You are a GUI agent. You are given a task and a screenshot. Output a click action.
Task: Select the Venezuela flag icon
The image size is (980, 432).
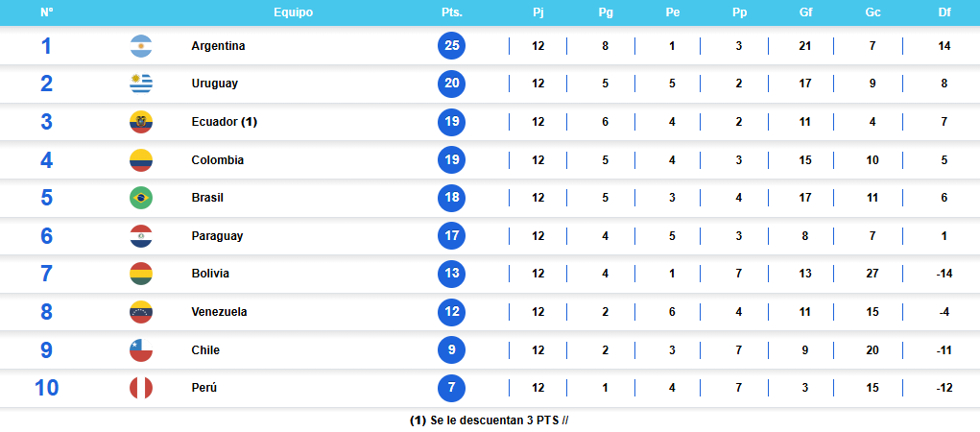pos(141,312)
